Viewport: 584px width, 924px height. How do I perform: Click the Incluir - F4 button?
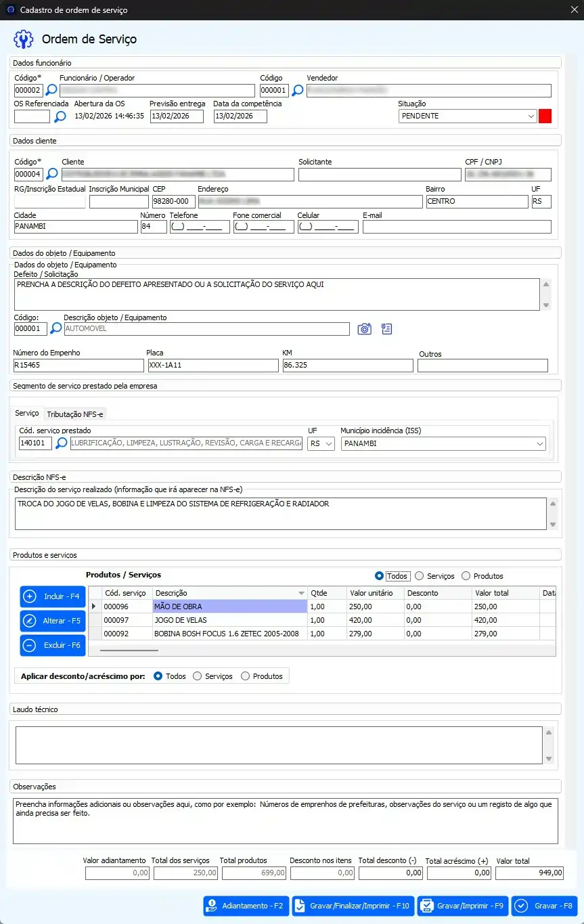tap(53, 596)
